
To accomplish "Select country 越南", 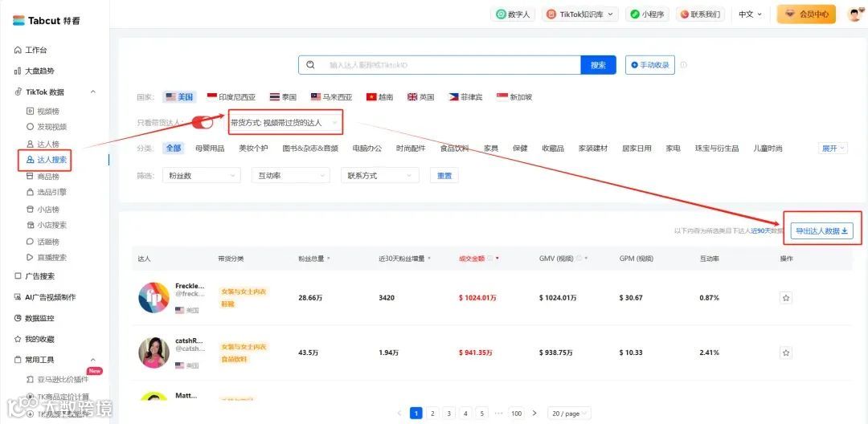I will [379, 96].
